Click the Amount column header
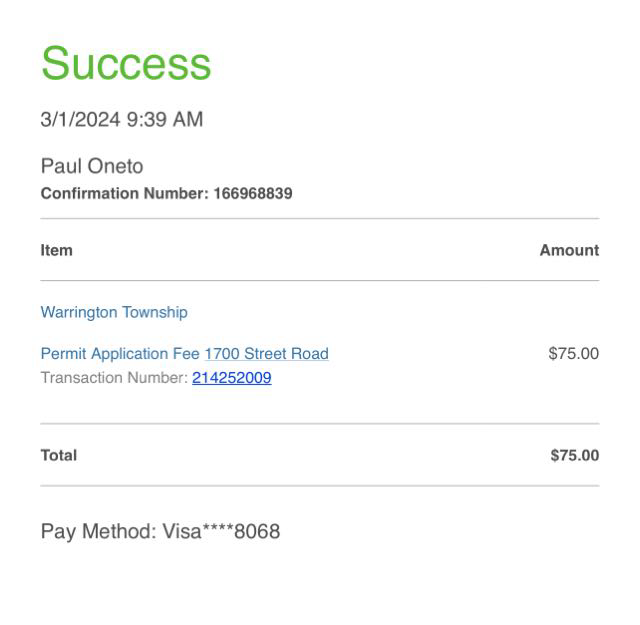Image resolution: width=640 pixels, height=625 pixels. [x=569, y=251]
